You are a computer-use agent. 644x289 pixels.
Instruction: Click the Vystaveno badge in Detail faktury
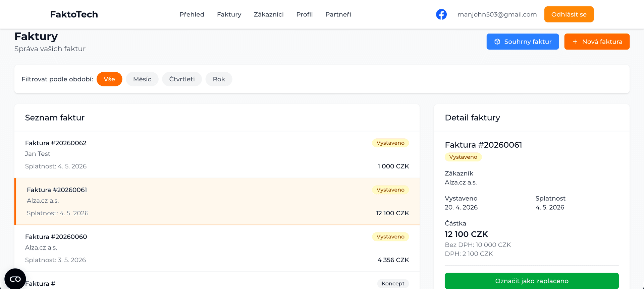(463, 157)
